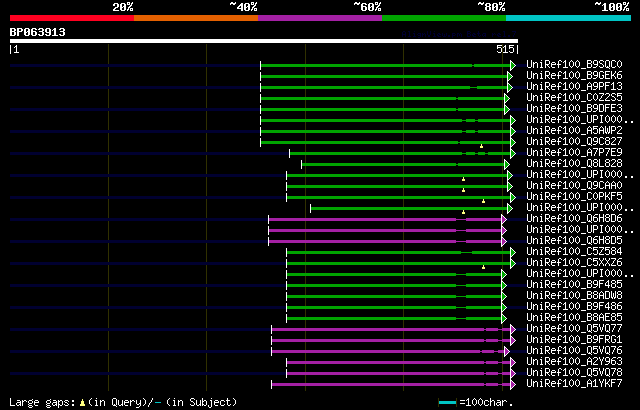Click the green arrowhead of the Q8L828 alignment
This screenshot has width=640, height=410.
[x=507, y=164]
